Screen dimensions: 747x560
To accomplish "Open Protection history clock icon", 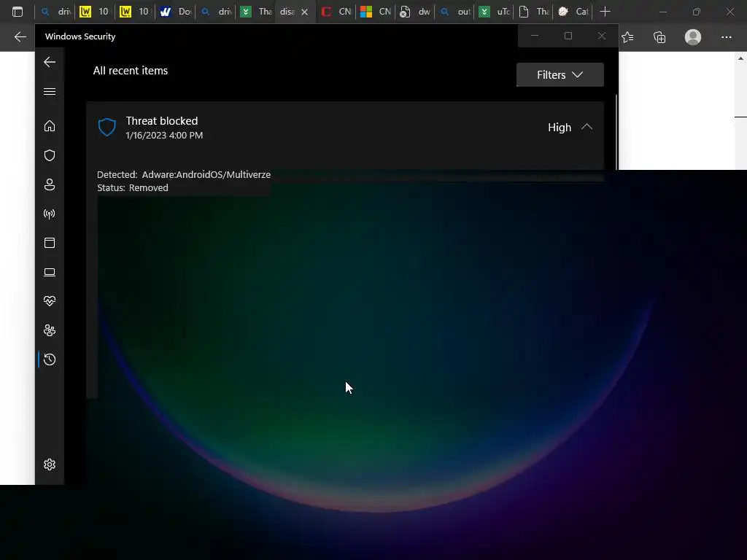I will (x=50, y=359).
